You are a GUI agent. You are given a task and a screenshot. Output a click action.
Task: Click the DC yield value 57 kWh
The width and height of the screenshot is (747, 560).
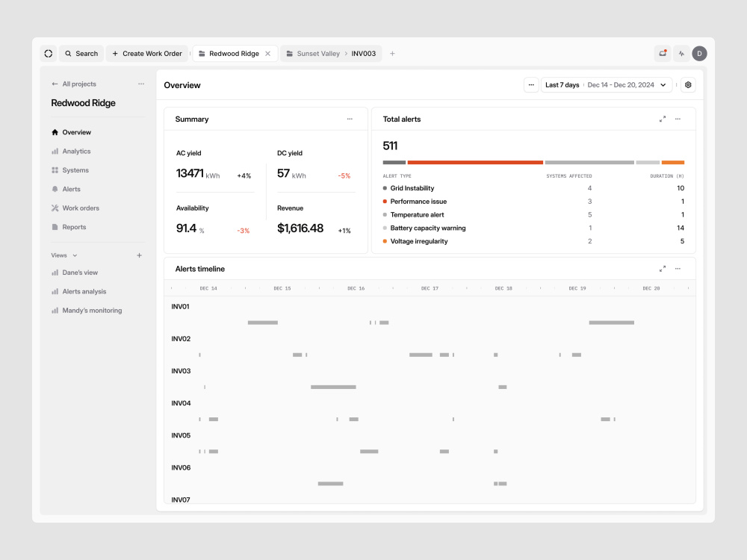pos(291,173)
